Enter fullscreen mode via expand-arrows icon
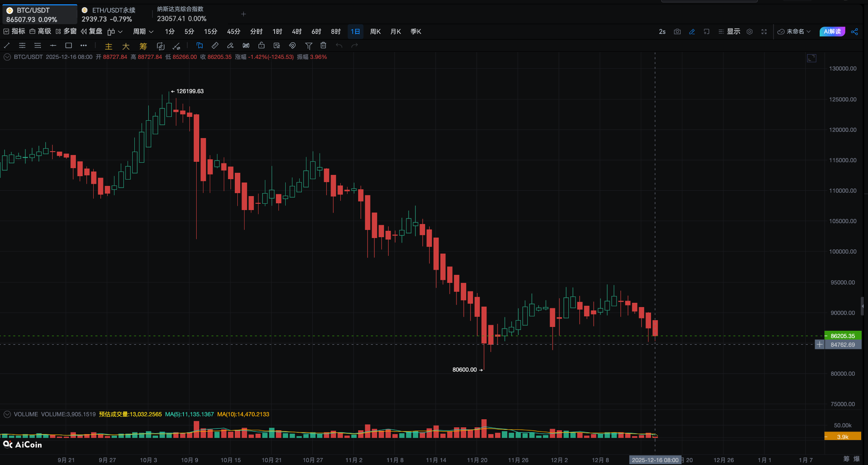Viewport: 868px width, 465px height. 764,32
